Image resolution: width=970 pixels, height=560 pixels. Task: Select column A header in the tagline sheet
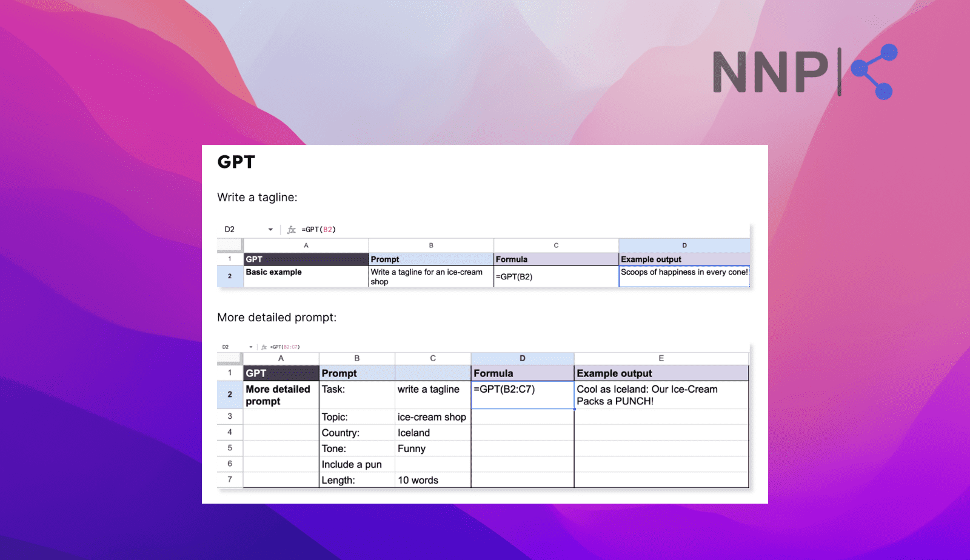(x=306, y=245)
